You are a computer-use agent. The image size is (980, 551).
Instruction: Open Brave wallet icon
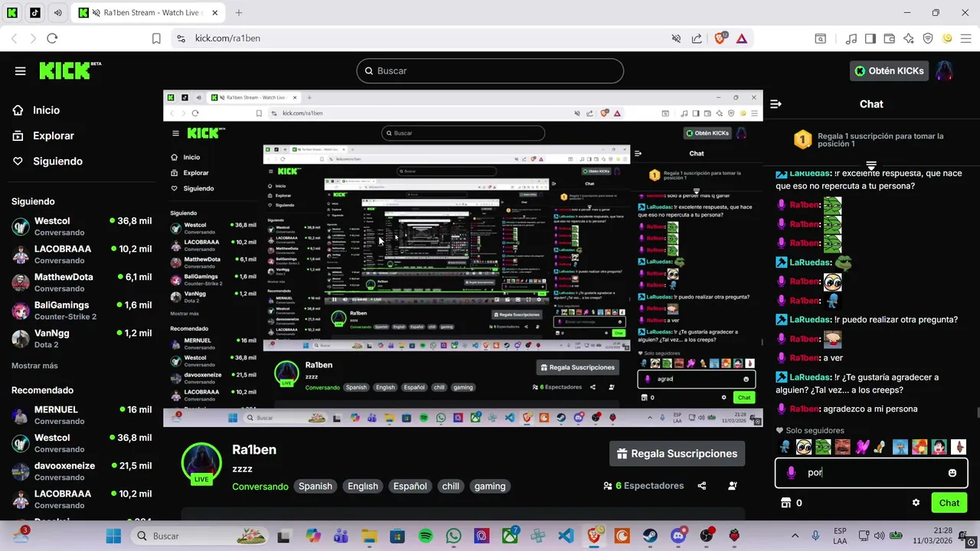tap(890, 38)
